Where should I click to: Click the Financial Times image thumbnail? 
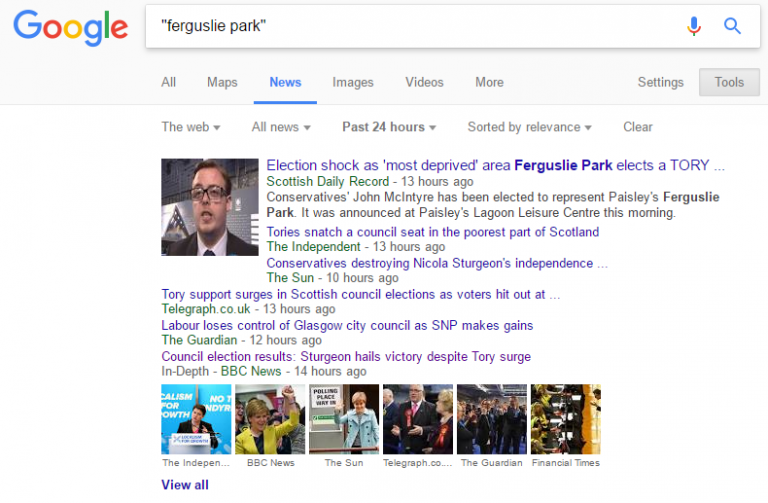(565, 419)
